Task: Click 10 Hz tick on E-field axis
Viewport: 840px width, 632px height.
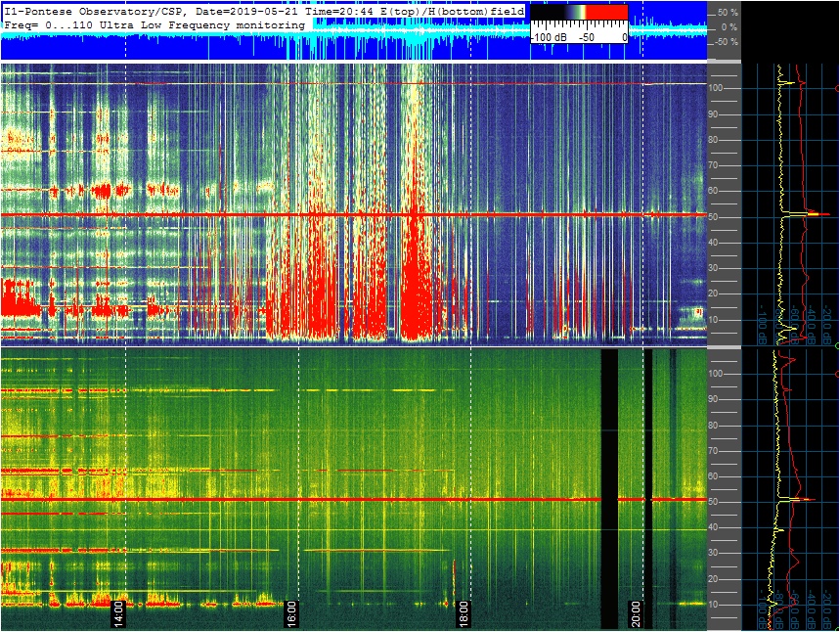Action: coord(714,320)
